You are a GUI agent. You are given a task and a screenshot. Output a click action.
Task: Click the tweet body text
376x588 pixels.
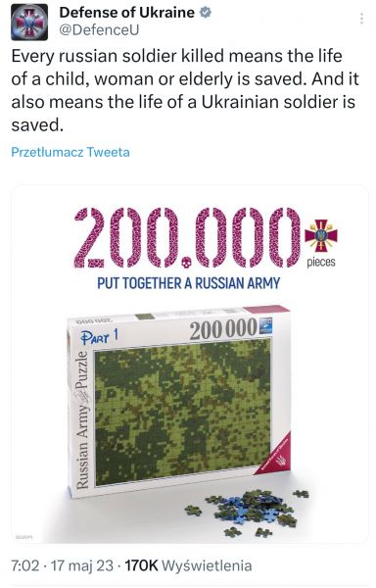tap(185, 90)
